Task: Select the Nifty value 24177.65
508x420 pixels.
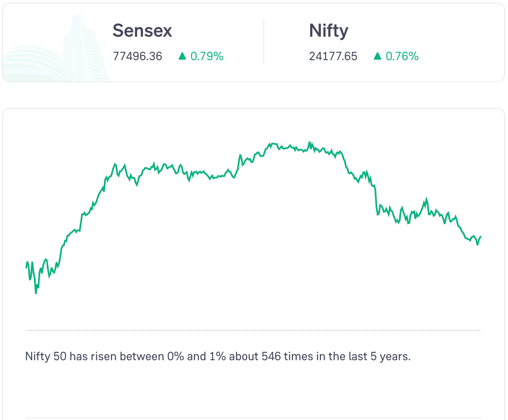Action: tap(333, 56)
